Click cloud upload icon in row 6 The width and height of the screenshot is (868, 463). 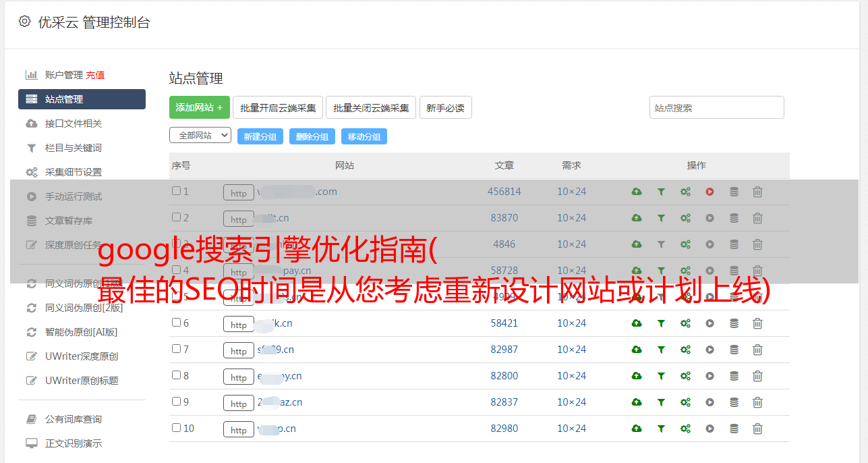point(637,323)
